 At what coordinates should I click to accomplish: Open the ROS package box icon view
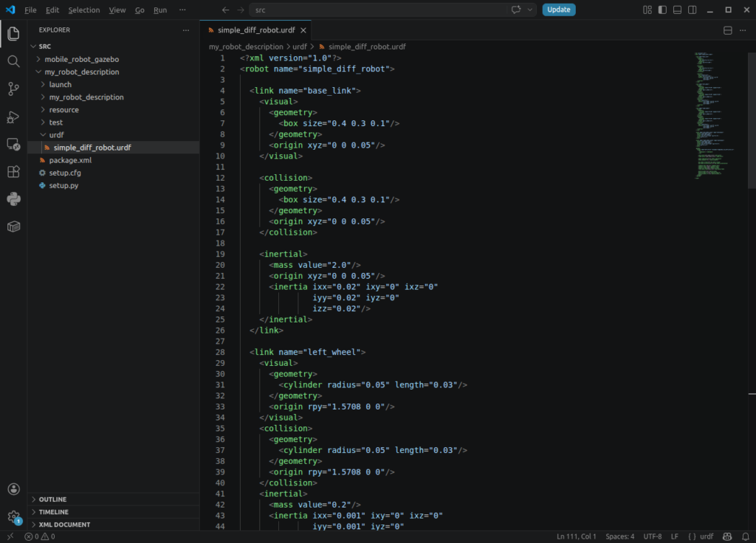click(x=13, y=226)
